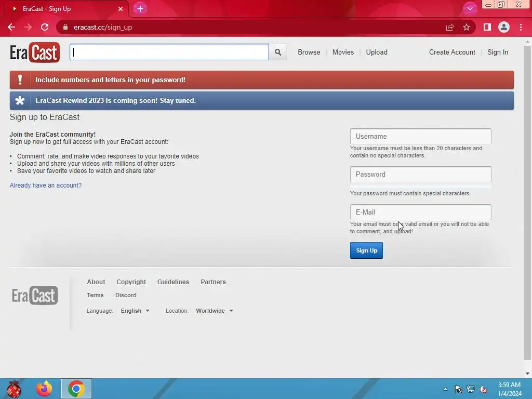Click the muted volume tray icon
Screen dimensions: 532x399
pyautogui.click(x=483, y=389)
